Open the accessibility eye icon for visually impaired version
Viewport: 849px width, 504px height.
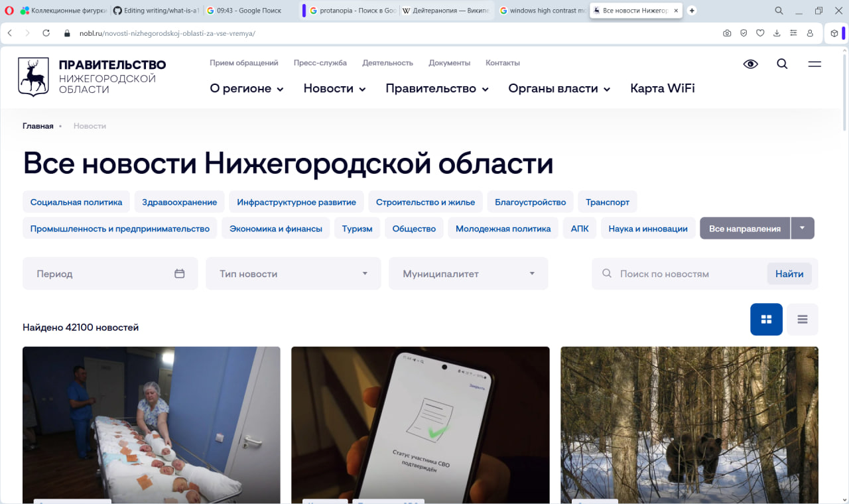750,64
